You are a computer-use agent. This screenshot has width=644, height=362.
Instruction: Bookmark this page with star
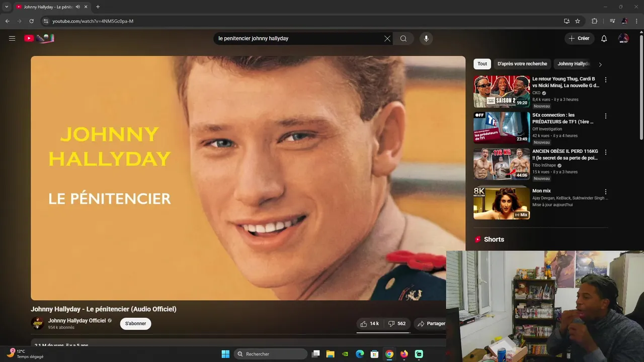578,21
